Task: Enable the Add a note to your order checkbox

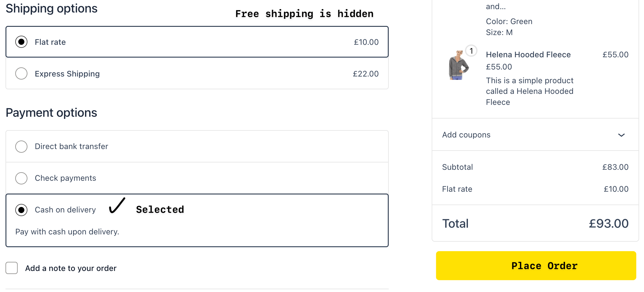Action: (x=12, y=268)
